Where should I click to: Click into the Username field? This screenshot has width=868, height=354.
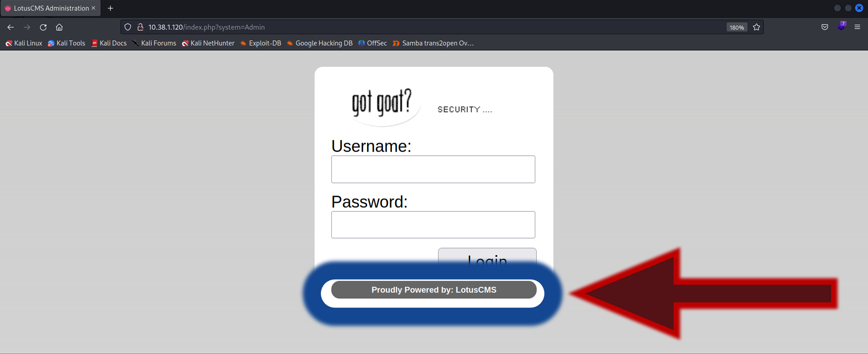433,169
